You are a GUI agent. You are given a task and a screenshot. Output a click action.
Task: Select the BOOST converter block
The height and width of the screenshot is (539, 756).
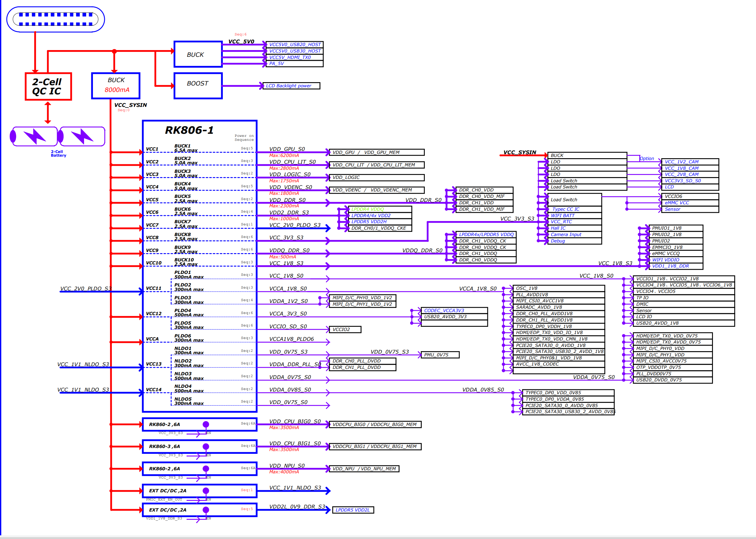[198, 86]
